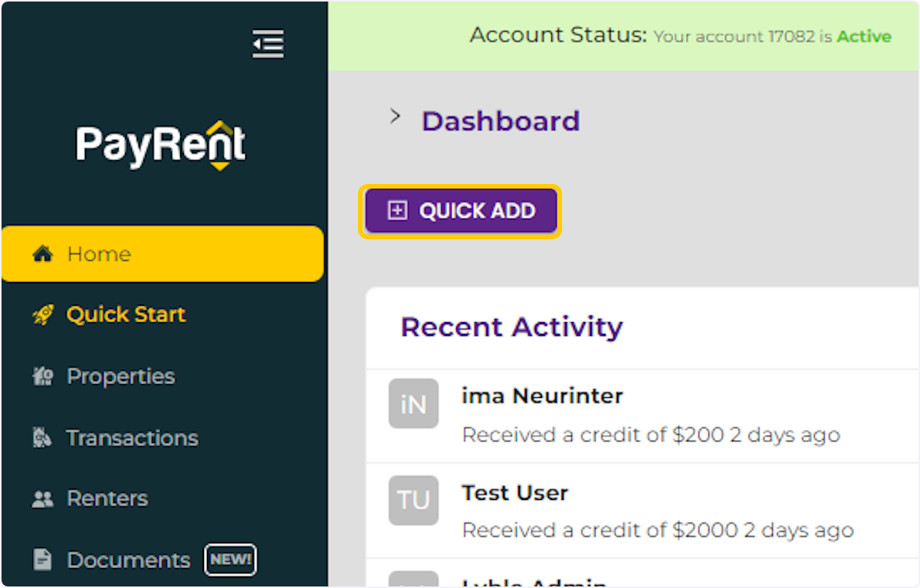Open Documents via the document icon
Image resolution: width=920 pixels, height=588 pixels.
click(x=42, y=560)
